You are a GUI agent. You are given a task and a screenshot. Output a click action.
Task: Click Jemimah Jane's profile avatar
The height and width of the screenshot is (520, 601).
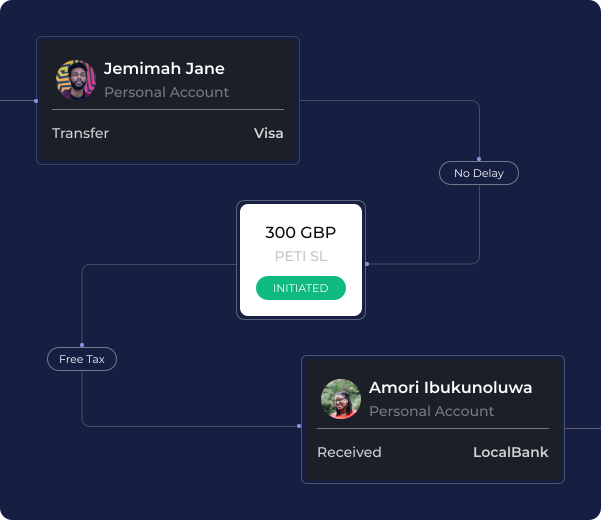click(76, 80)
